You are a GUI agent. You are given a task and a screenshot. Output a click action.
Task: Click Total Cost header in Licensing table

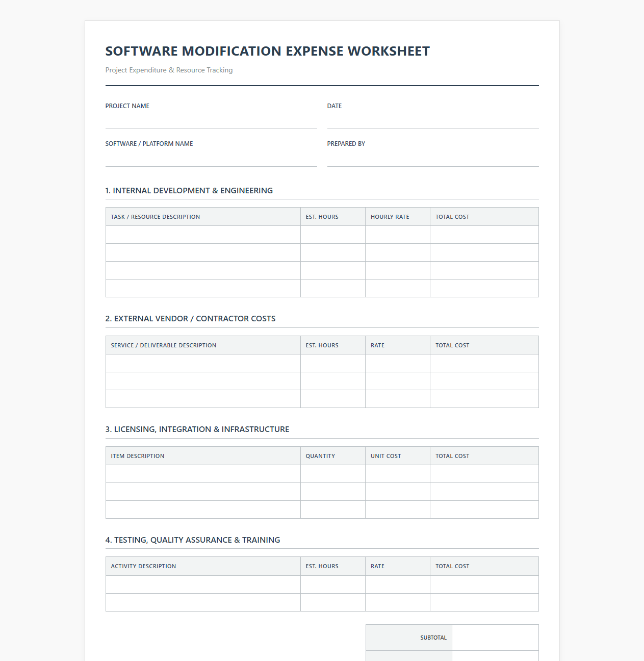coord(484,456)
